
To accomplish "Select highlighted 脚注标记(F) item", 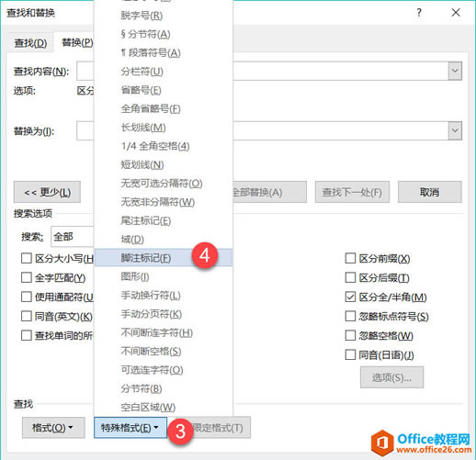I will tap(164, 258).
